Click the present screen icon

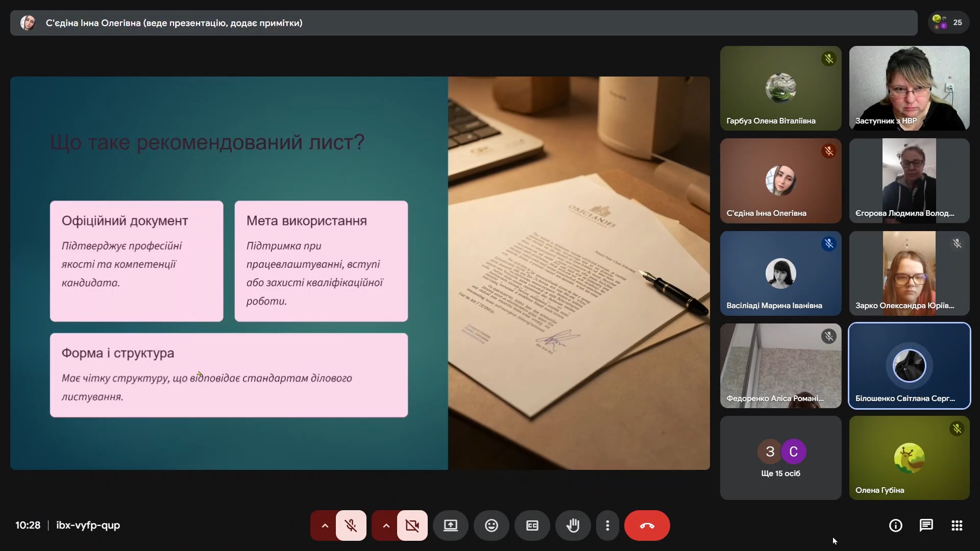click(x=450, y=525)
